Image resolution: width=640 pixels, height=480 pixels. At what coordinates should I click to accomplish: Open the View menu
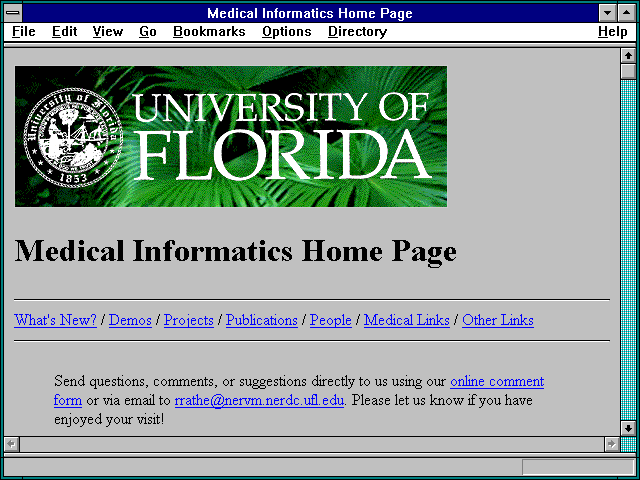pos(108,31)
